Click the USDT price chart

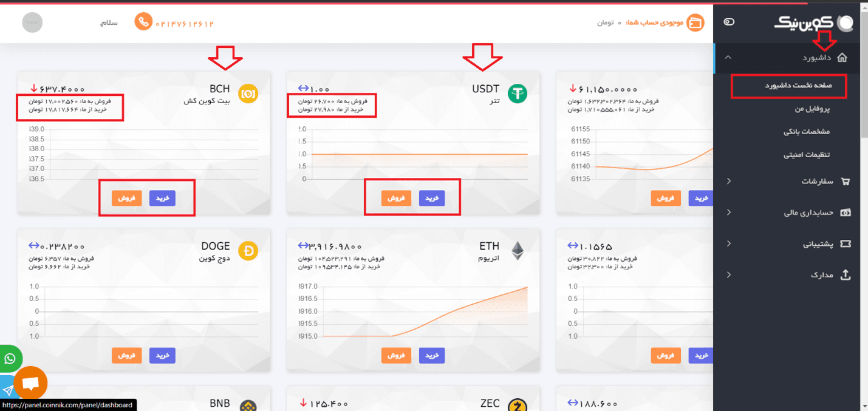413,154
